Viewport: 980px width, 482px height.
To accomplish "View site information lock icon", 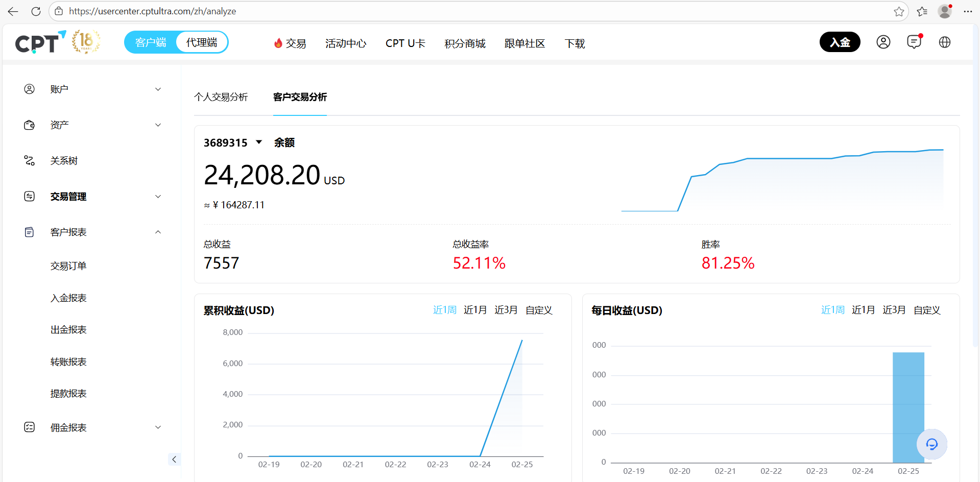I will pyautogui.click(x=59, y=11).
